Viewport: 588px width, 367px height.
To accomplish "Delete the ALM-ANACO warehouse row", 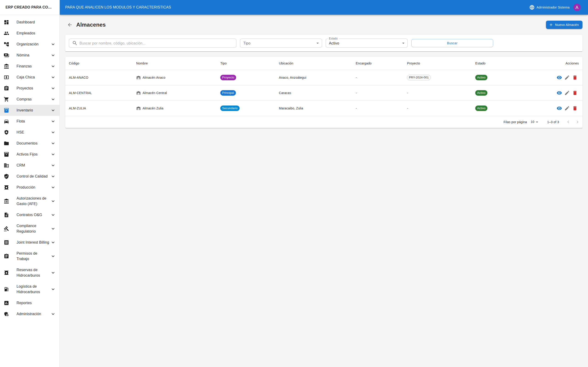I will 575,78.
